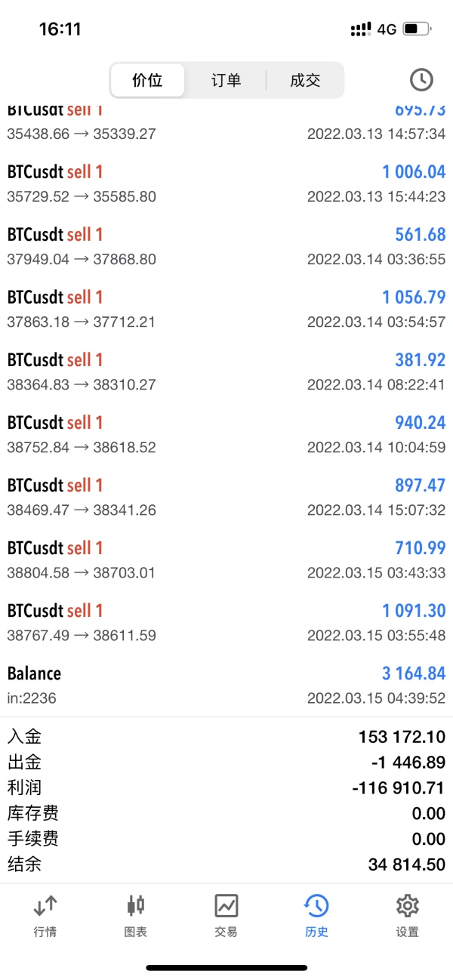The height and width of the screenshot is (980, 453).
Task: Open the trade with profit 897.47
Action: click(226, 497)
